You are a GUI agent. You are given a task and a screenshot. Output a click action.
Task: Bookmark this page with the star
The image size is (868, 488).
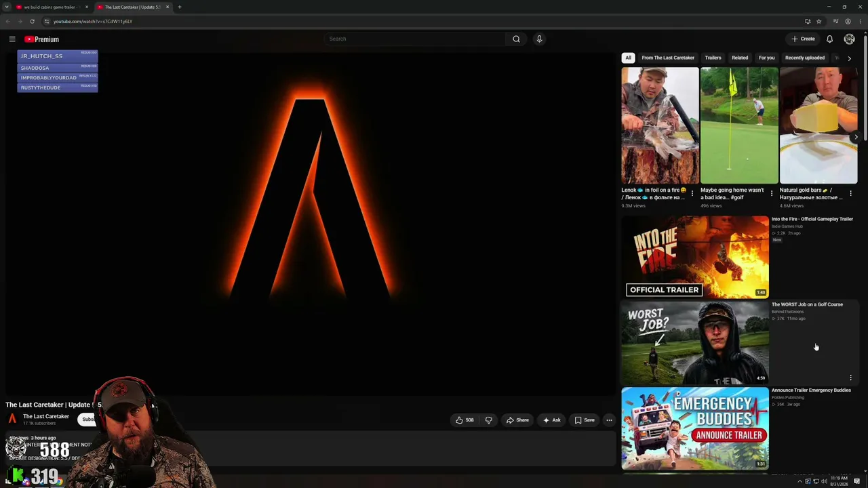point(818,21)
